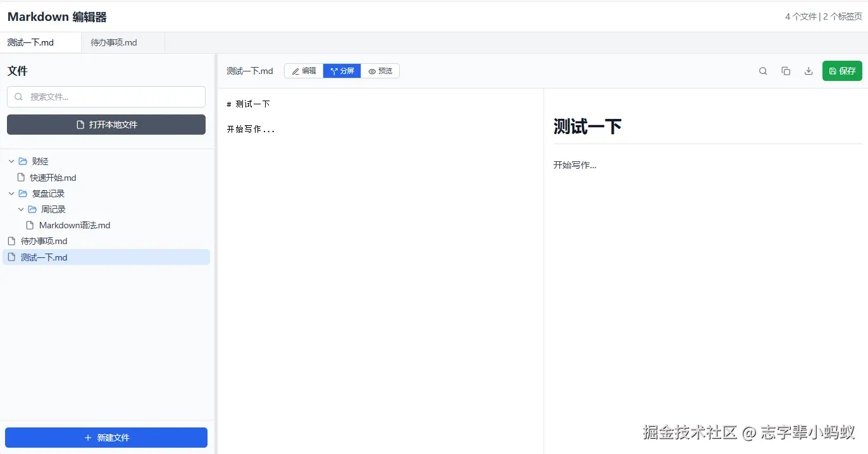868x454 pixels.
Task: Click the pencil icon on 编辑 button
Action: (295, 71)
